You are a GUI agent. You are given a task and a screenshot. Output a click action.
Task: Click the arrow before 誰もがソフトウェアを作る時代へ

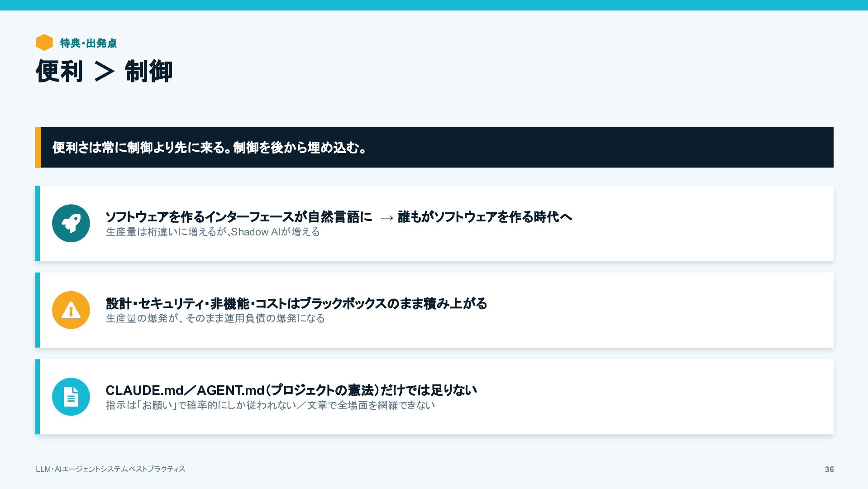tap(387, 218)
